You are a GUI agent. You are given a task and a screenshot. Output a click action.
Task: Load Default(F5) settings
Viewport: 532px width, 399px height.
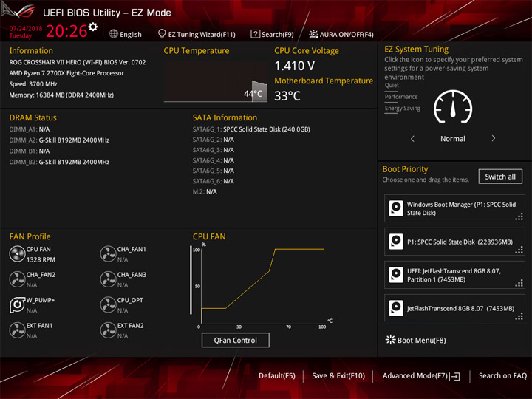click(277, 376)
